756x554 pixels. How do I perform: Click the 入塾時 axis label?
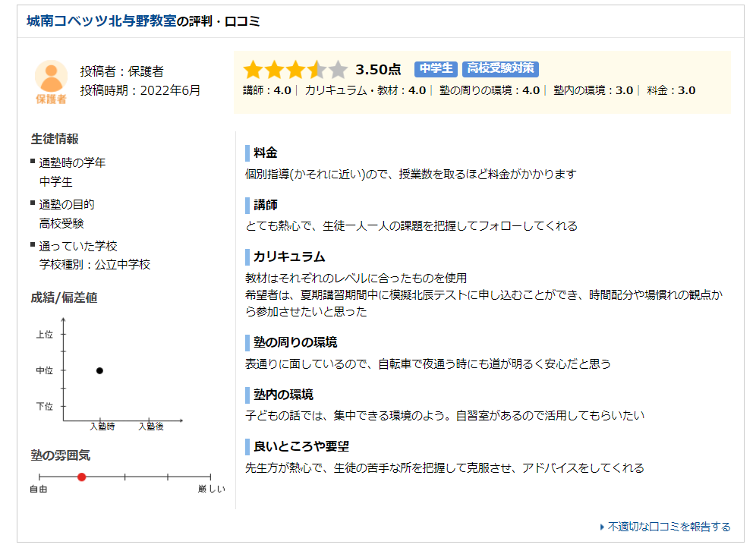click(x=102, y=427)
